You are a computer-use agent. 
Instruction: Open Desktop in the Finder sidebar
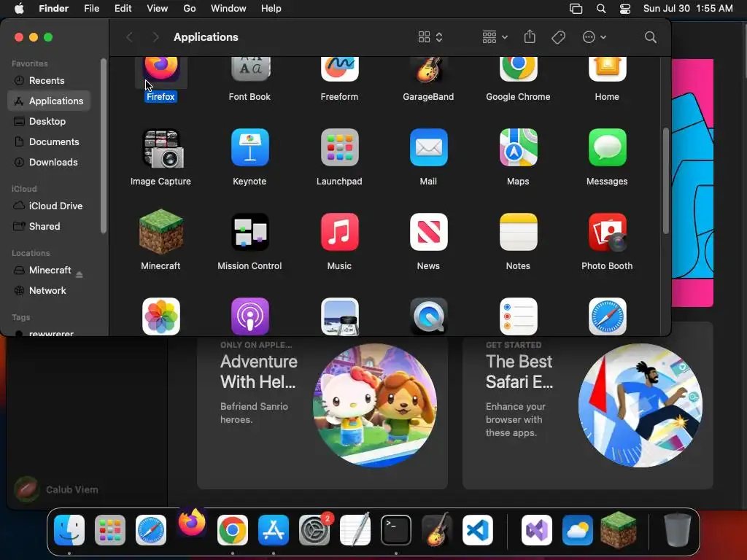[x=49, y=122]
